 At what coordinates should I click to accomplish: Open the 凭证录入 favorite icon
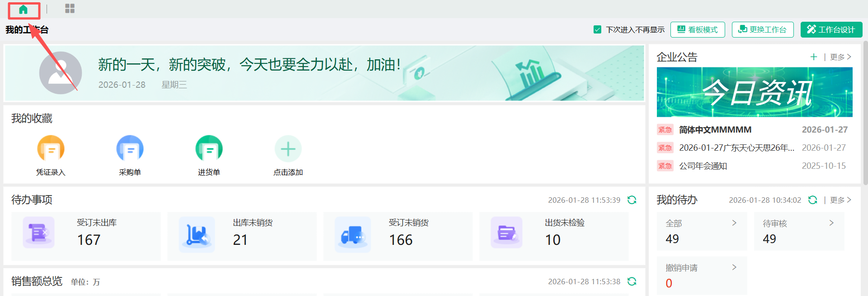pyautogui.click(x=51, y=149)
